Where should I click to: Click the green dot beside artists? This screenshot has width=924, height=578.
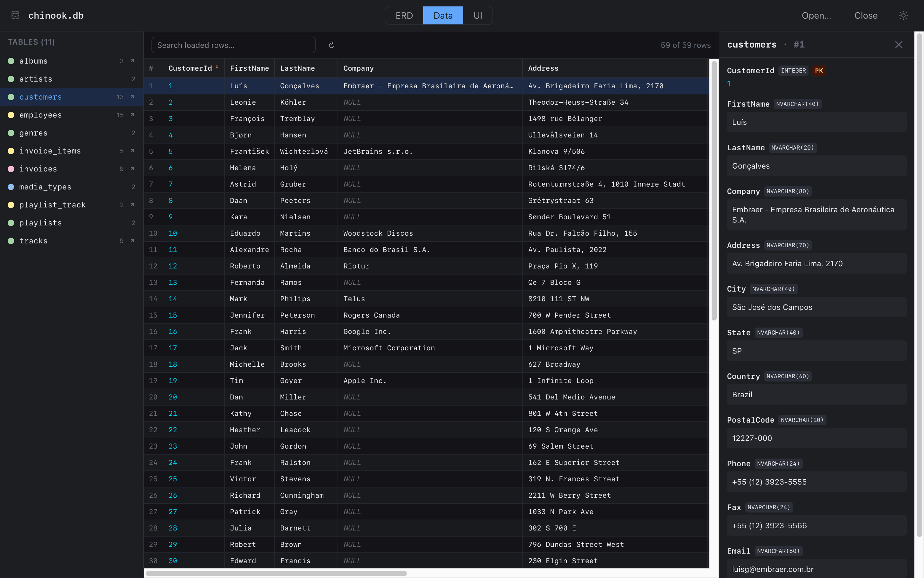pyautogui.click(x=11, y=79)
